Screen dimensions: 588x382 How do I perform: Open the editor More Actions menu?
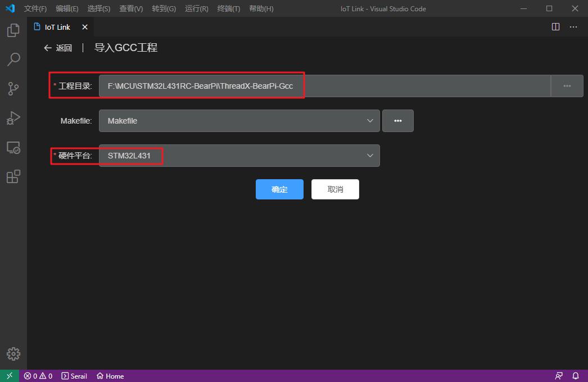tap(573, 27)
